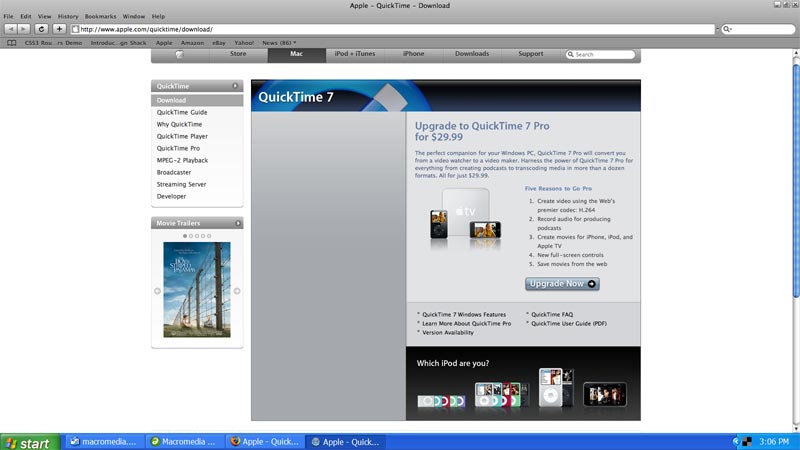The height and width of the screenshot is (450, 800).
Task: Click the browser search magnifier dropdown
Action: point(727,29)
